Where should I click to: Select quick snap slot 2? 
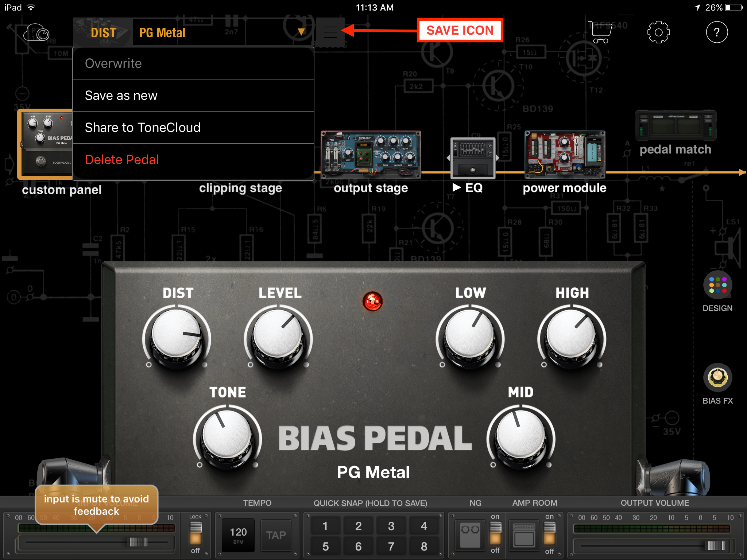pyautogui.click(x=359, y=526)
